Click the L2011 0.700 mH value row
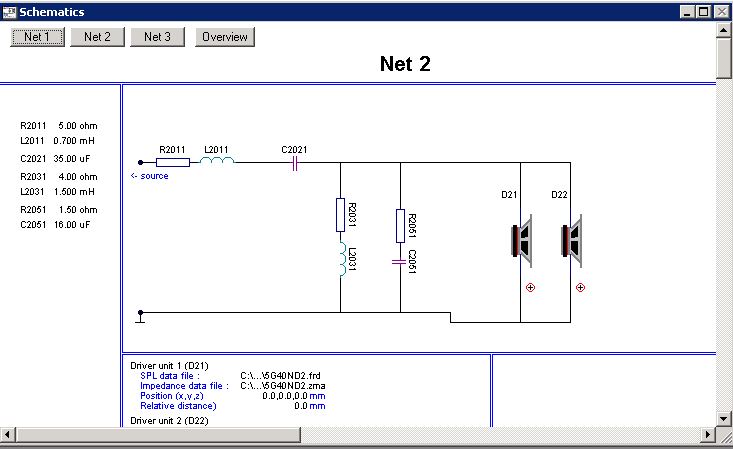The image size is (733, 449). [57, 141]
